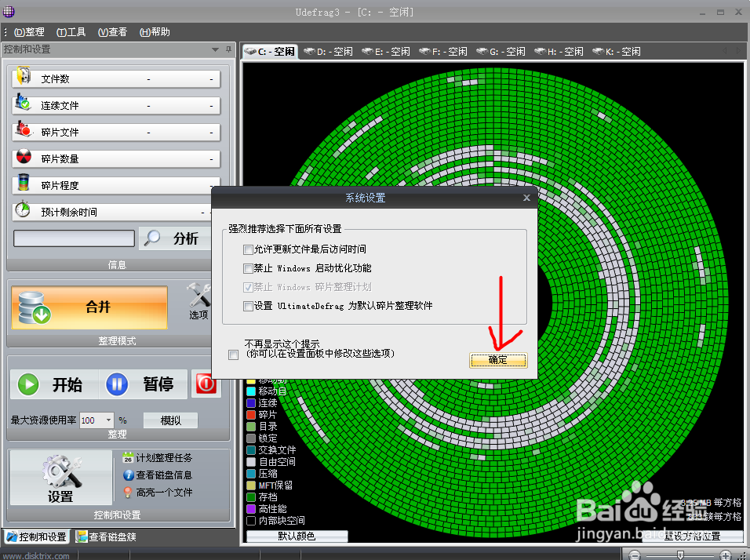Viewport: 750px width, 560px height.
Task: Click the 预计剩余时间 stopwatch icon
Action: pos(23,209)
